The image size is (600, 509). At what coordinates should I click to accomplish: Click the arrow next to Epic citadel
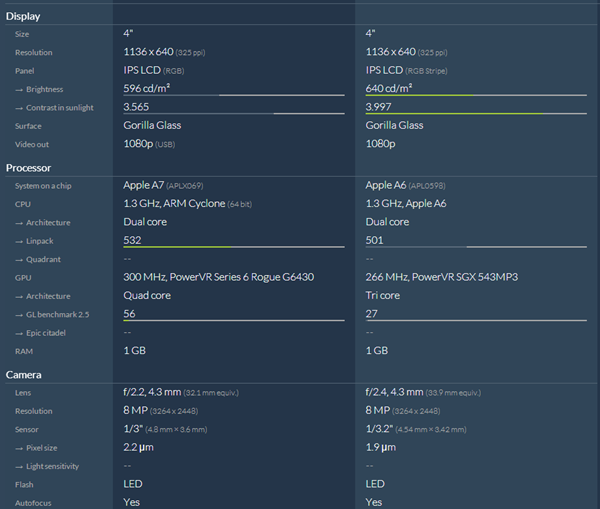(x=19, y=333)
